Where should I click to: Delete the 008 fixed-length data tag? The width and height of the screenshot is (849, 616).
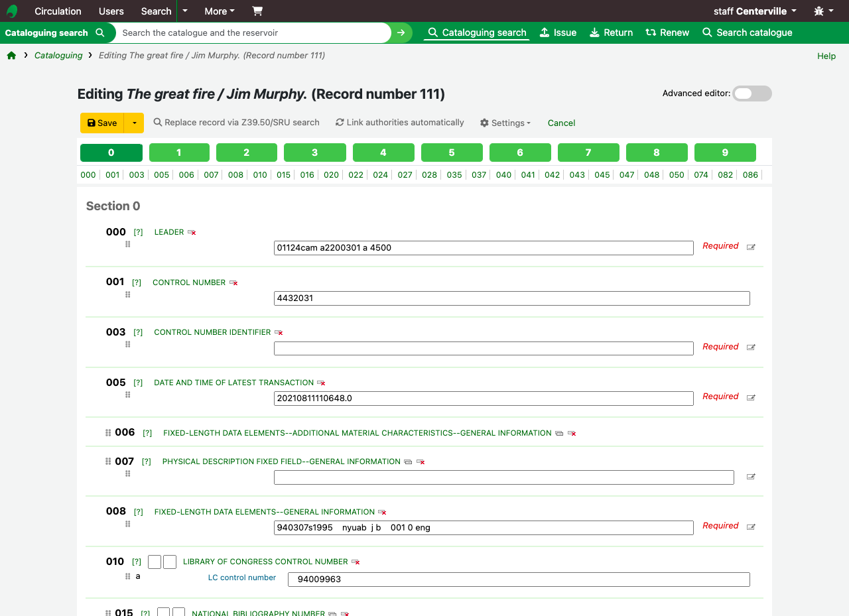pyautogui.click(x=382, y=513)
